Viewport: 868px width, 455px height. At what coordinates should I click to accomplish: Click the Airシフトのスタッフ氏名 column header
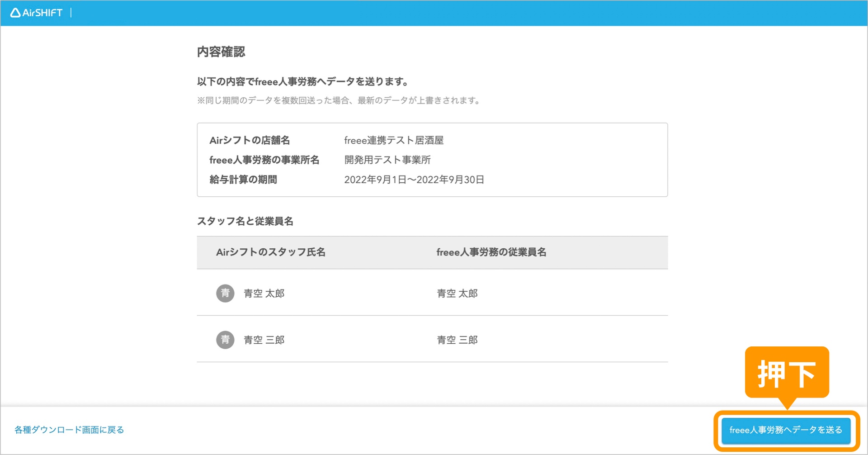271,252
